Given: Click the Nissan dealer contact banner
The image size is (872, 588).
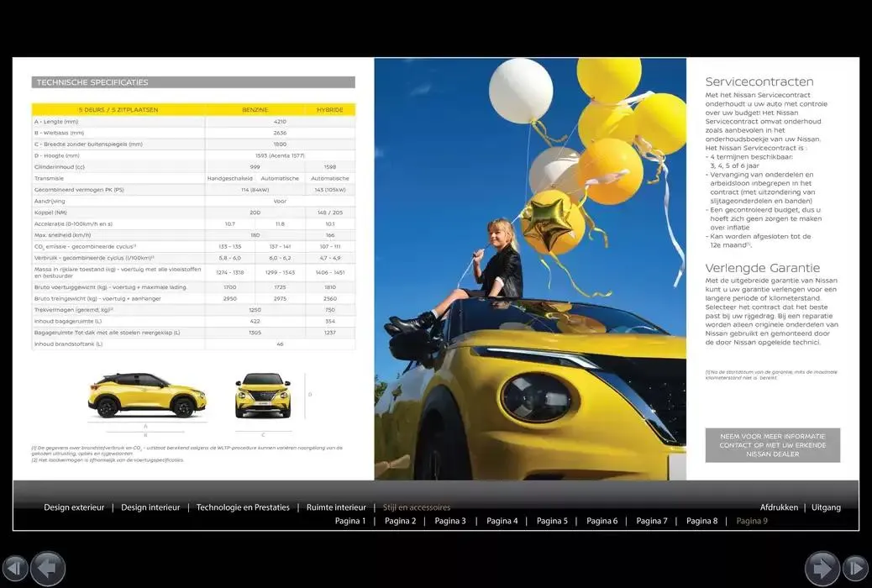Looking at the screenshot, I should pos(772,445).
